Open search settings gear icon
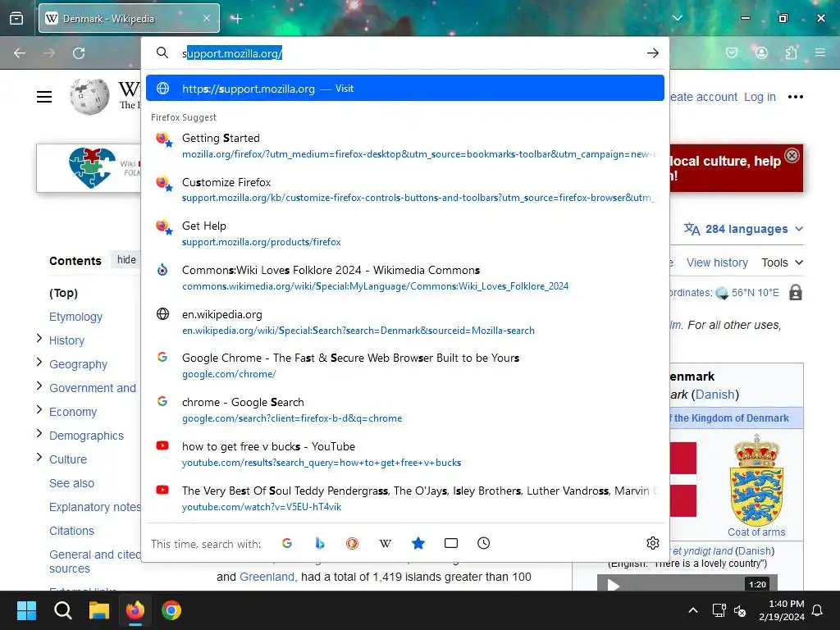The width and height of the screenshot is (840, 630). 652,543
